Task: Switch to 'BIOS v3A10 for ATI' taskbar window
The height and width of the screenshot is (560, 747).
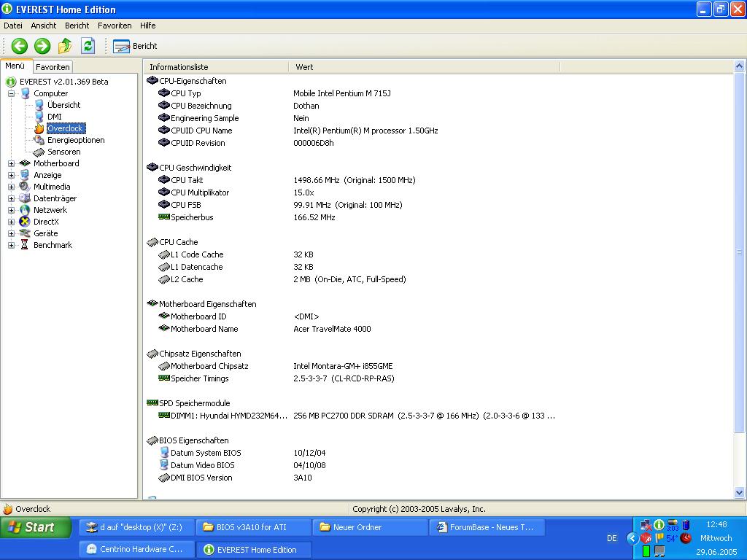Action: point(254,527)
